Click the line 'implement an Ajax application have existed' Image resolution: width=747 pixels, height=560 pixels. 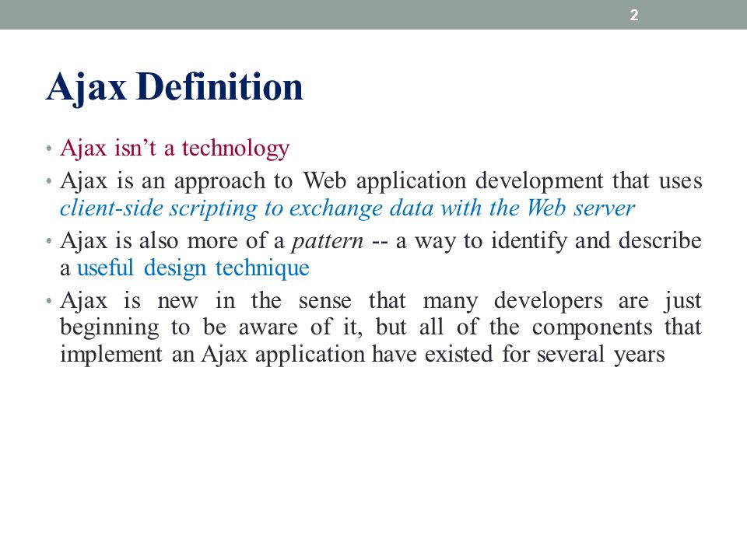363,355
